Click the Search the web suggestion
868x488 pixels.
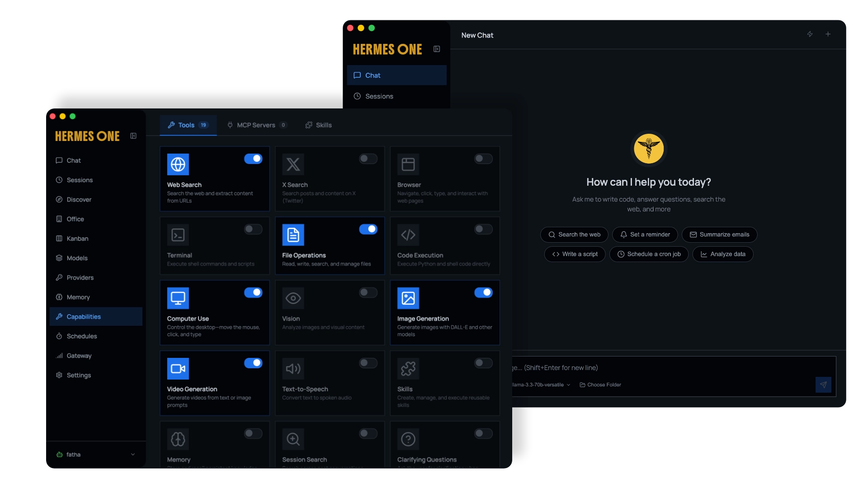coord(574,235)
